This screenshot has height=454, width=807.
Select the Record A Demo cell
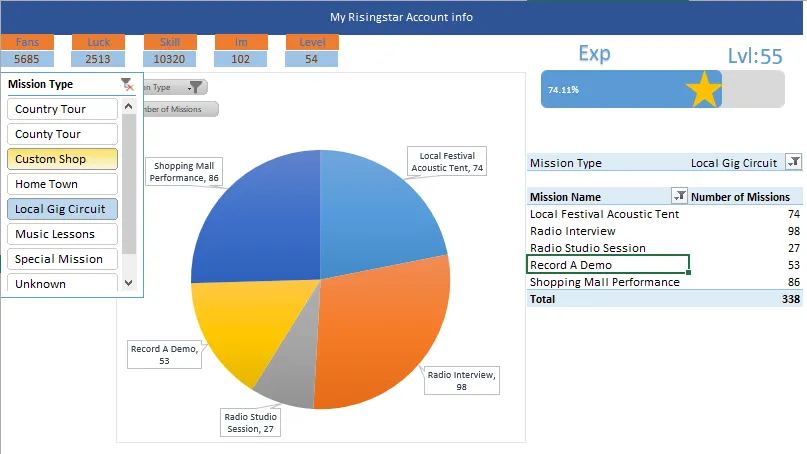[x=608, y=265]
